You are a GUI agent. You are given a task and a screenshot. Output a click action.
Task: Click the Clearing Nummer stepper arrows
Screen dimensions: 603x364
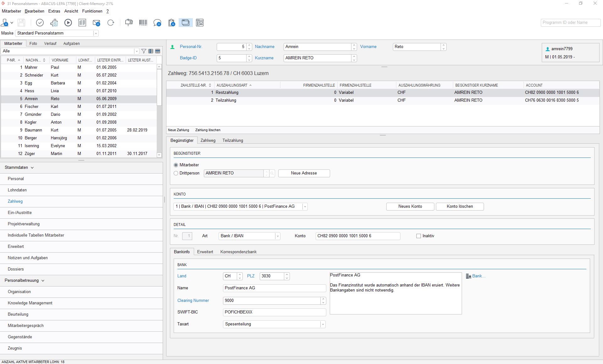click(x=323, y=301)
